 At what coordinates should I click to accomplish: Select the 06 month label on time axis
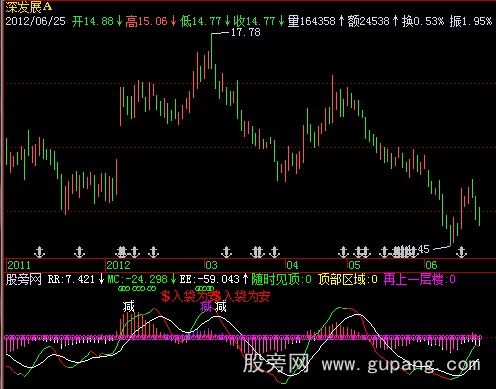tap(431, 265)
